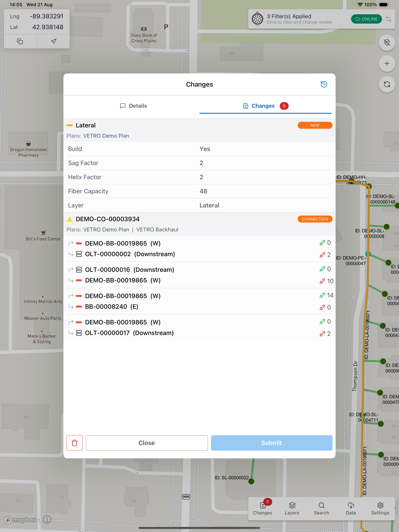The width and height of the screenshot is (399, 532).
Task: Tap the orange Lateral line color swatch
Action: pyautogui.click(x=70, y=125)
